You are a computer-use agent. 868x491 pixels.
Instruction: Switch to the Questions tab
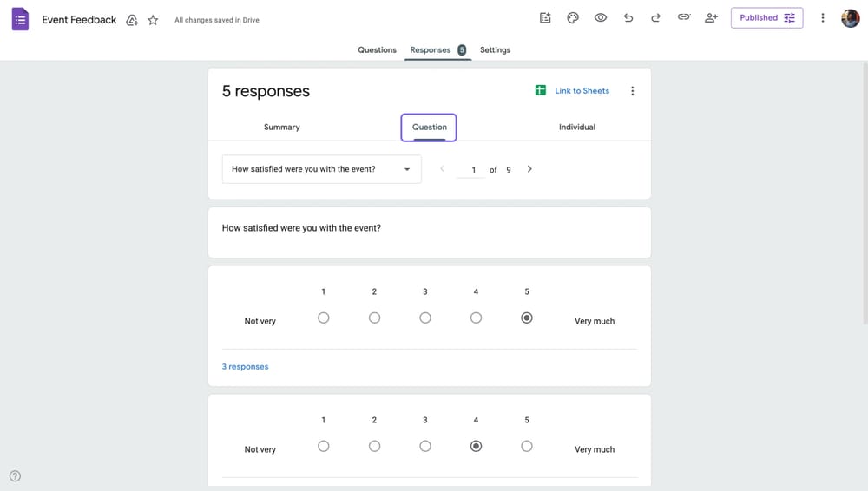coord(377,49)
